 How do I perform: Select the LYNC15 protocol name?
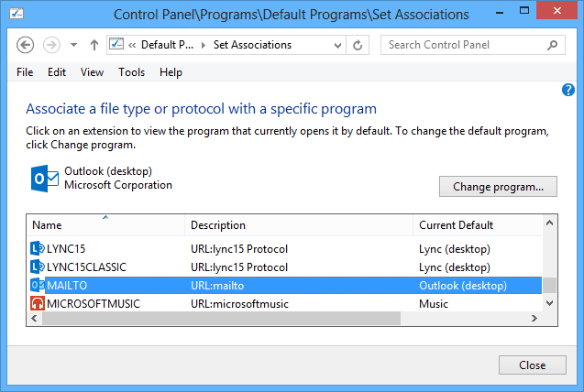pyautogui.click(x=66, y=248)
